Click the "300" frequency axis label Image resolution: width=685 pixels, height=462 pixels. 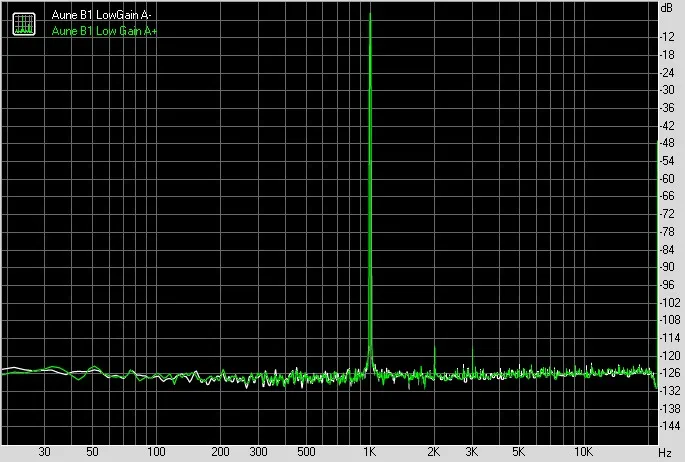(259, 452)
